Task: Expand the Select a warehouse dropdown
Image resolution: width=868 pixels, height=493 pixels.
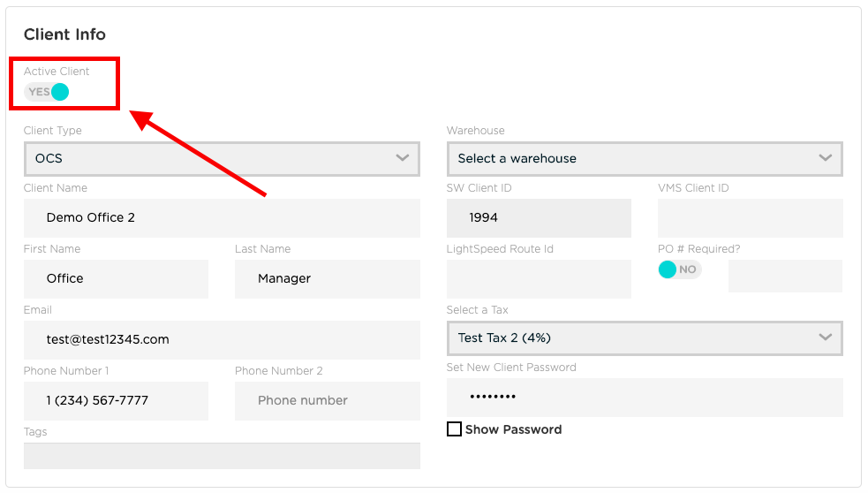Action: click(x=644, y=159)
